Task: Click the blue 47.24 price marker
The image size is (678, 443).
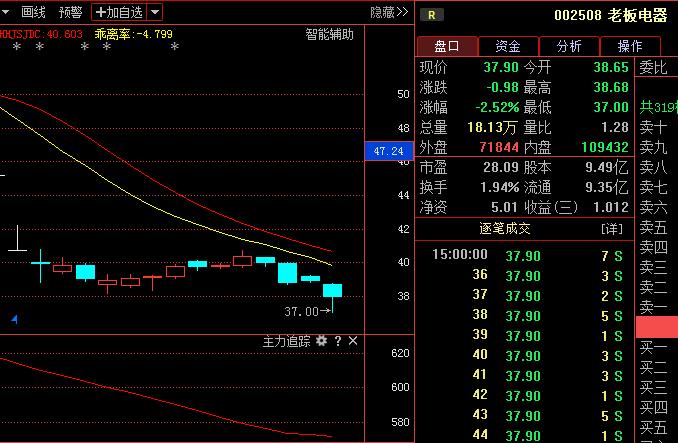Action: 389,151
